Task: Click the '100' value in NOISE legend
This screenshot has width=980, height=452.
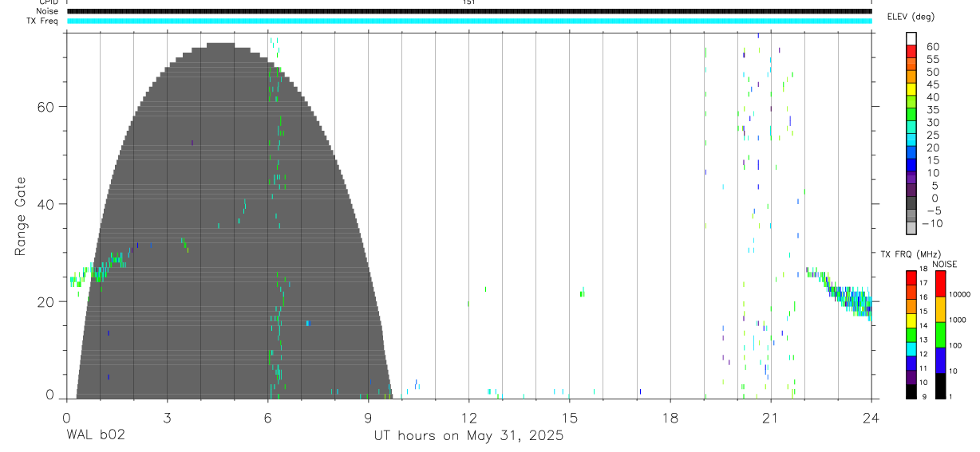Action: point(954,345)
